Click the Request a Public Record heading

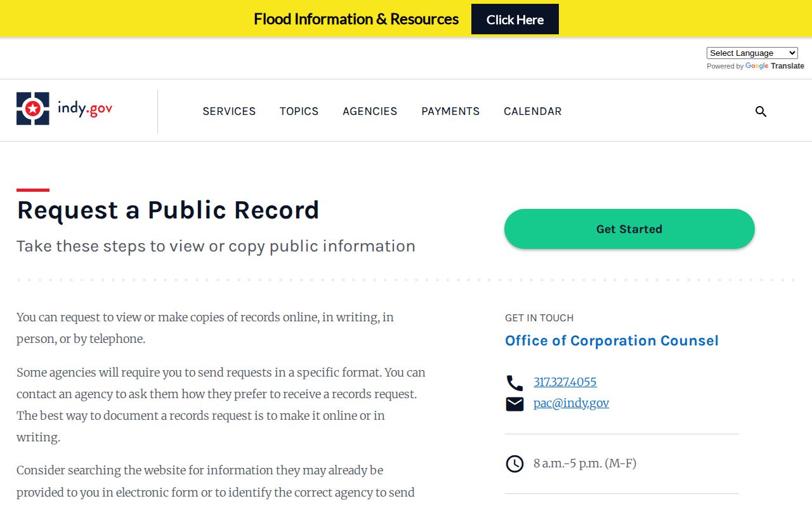pos(168,210)
